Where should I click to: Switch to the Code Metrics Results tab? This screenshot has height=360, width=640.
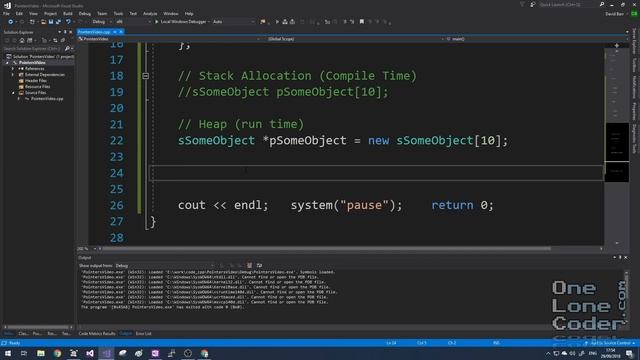point(97,333)
